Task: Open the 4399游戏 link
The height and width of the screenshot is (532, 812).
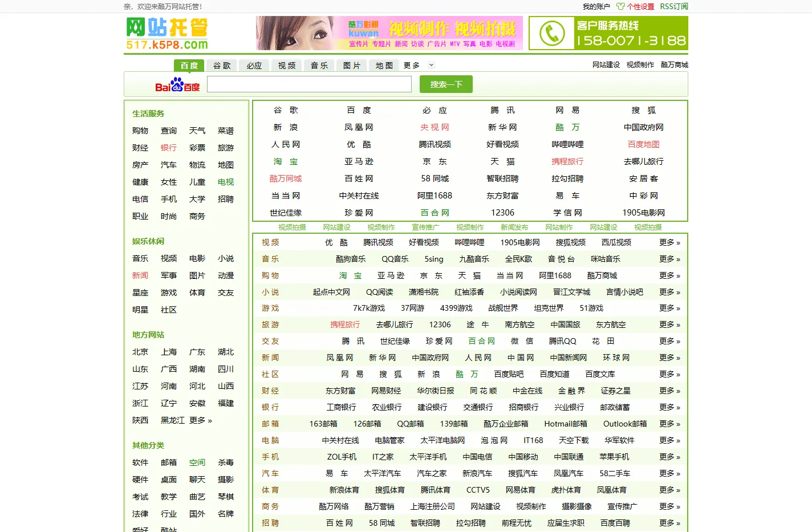Action: [456, 308]
